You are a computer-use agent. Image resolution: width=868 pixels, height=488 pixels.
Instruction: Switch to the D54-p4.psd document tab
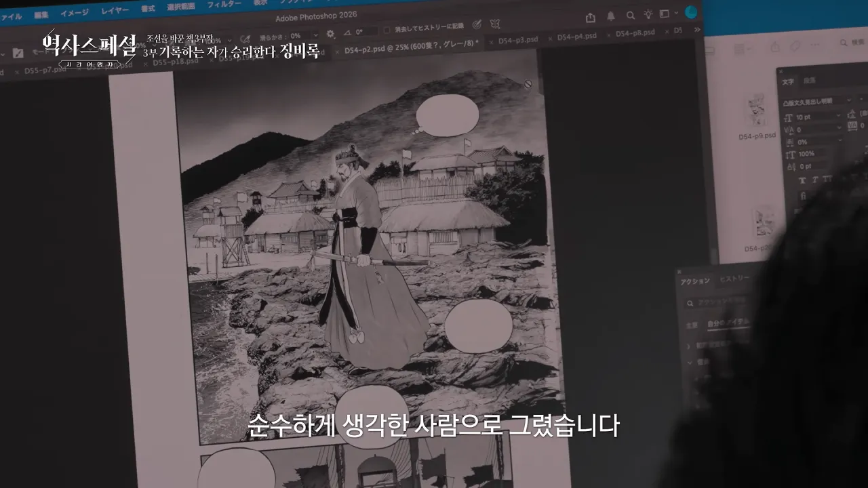coord(577,36)
